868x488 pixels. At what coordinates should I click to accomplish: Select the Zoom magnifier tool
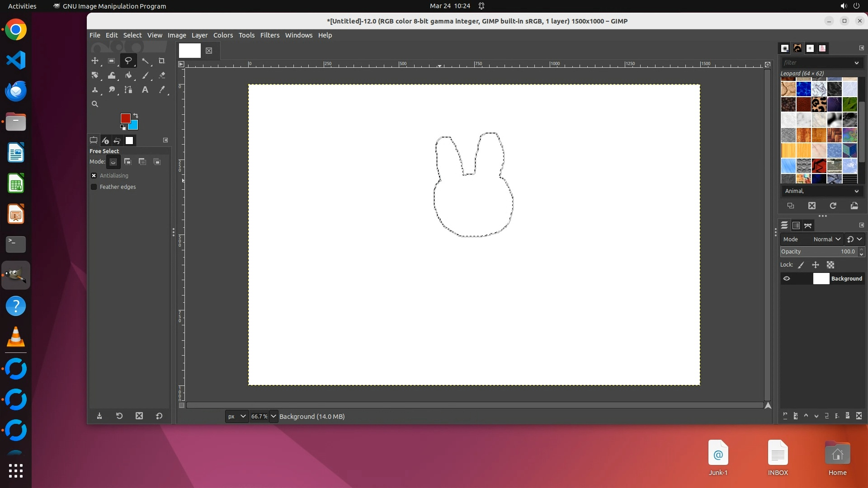95,104
